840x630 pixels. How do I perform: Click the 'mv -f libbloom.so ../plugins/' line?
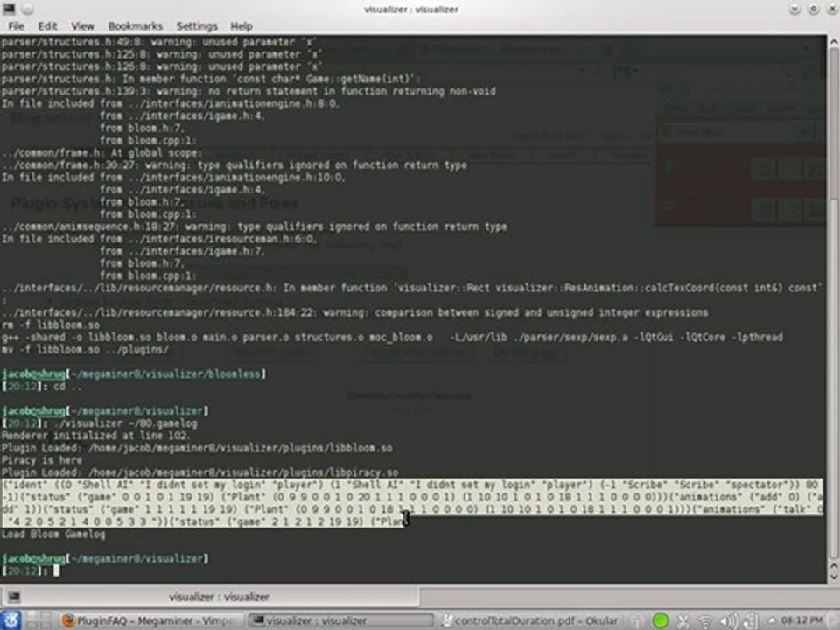coord(85,349)
